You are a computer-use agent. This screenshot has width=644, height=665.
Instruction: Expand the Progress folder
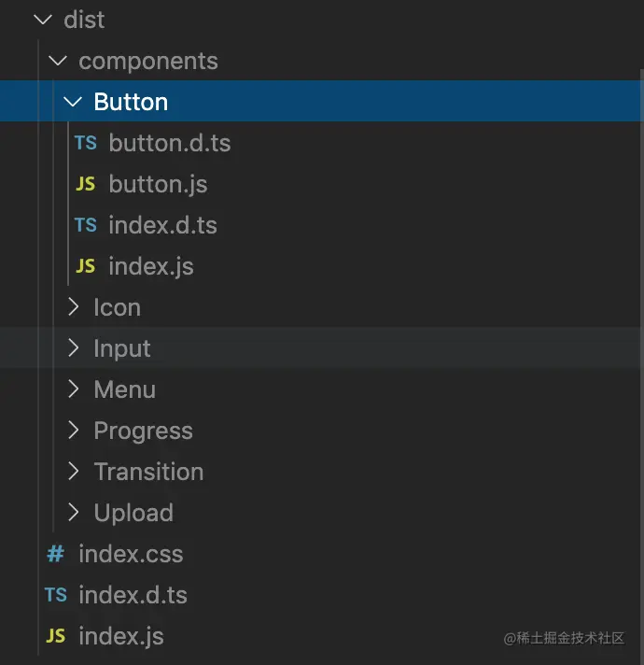tap(74, 431)
